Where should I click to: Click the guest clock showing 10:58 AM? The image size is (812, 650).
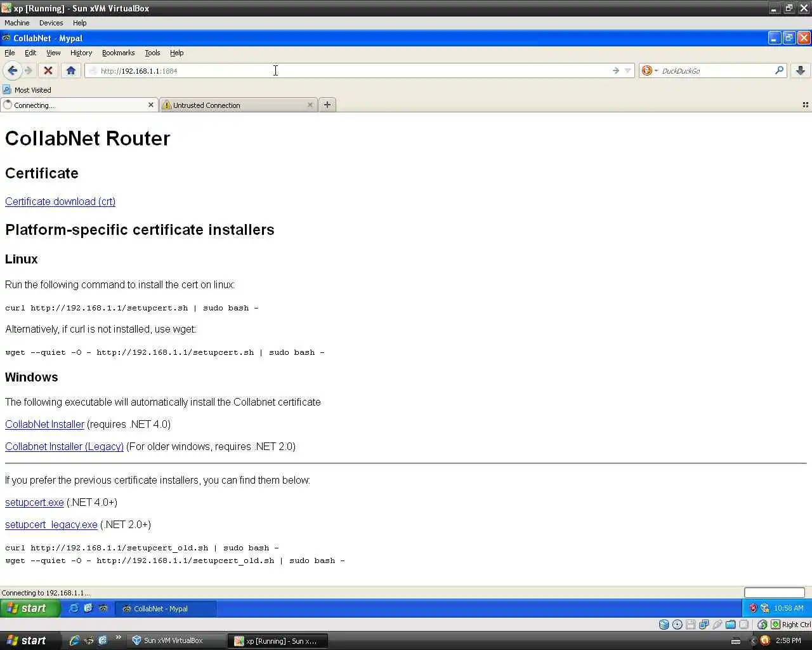pyautogui.click(x=789, y=608)
